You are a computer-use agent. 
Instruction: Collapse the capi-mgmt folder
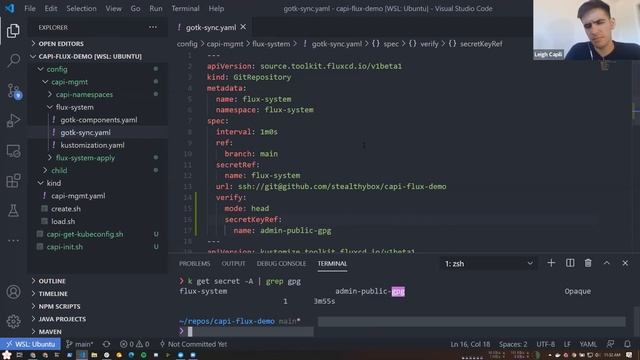click(x=69, y=82)
